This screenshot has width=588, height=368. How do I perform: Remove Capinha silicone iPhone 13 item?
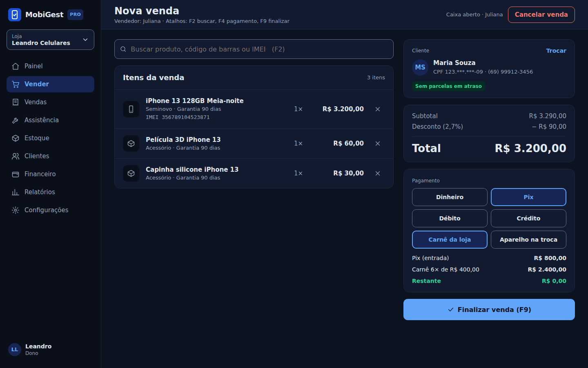tap(378, 173)
